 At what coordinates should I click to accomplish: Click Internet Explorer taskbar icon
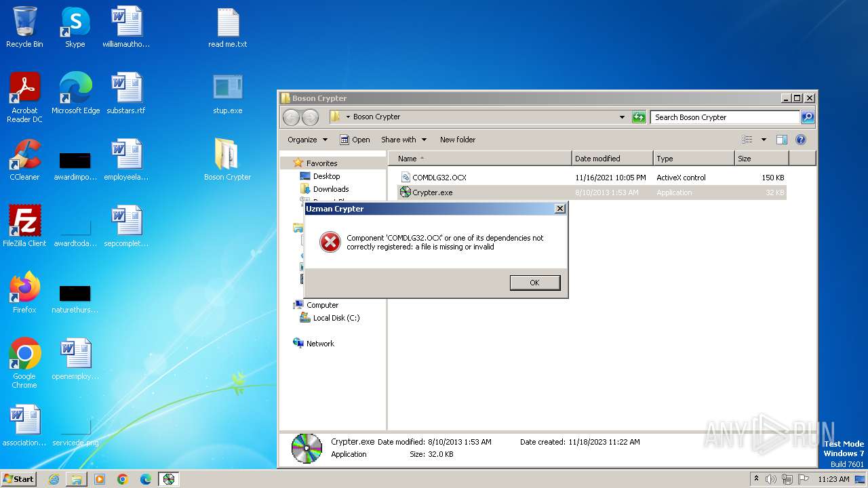tap(54, 479)
